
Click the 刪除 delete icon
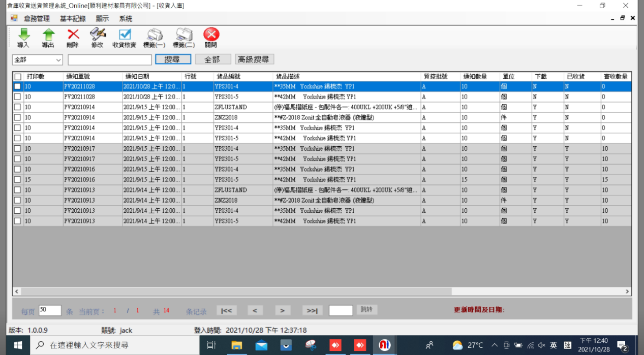tap(72, 38)
